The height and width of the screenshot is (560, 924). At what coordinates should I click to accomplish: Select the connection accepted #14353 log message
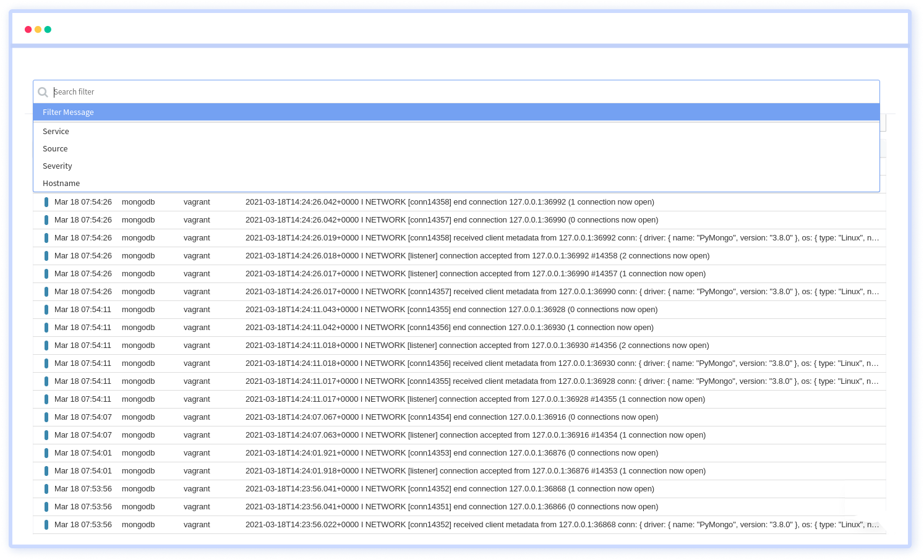tap(476, 470)
